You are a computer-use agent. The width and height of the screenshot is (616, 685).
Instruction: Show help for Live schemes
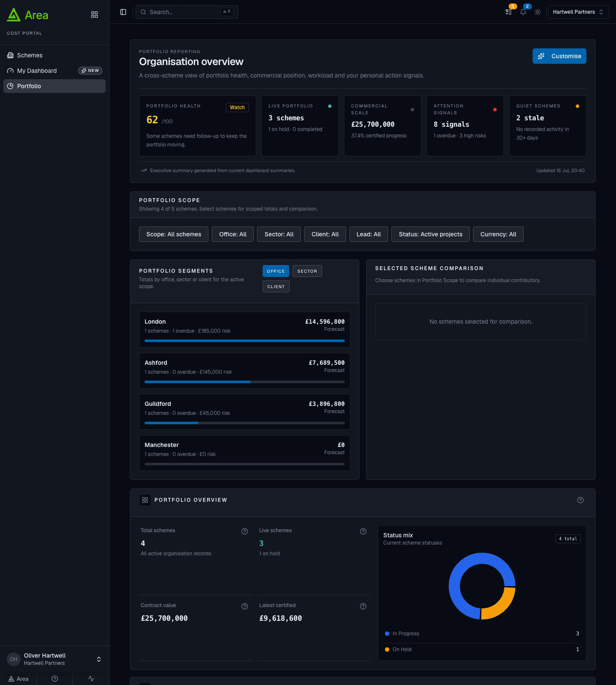tap(363, 531)
